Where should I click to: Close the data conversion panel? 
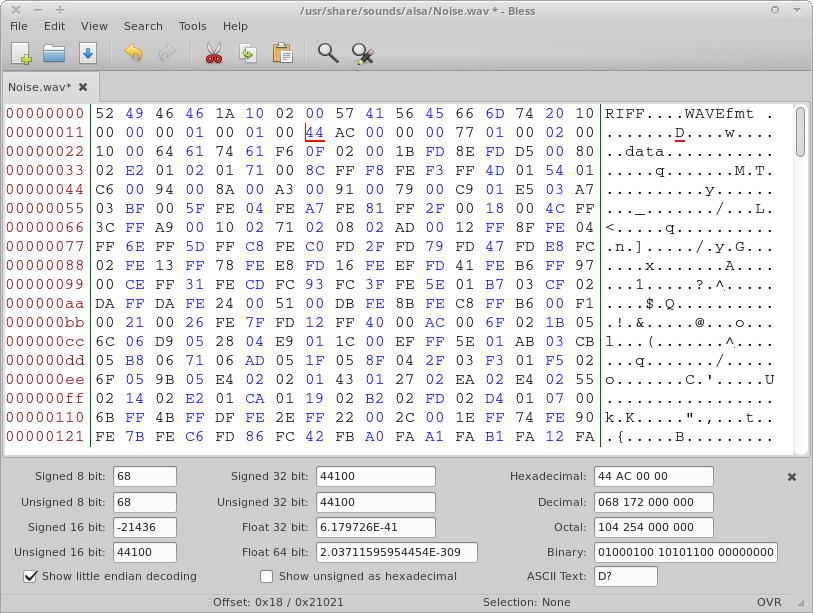tap(792, 478)
